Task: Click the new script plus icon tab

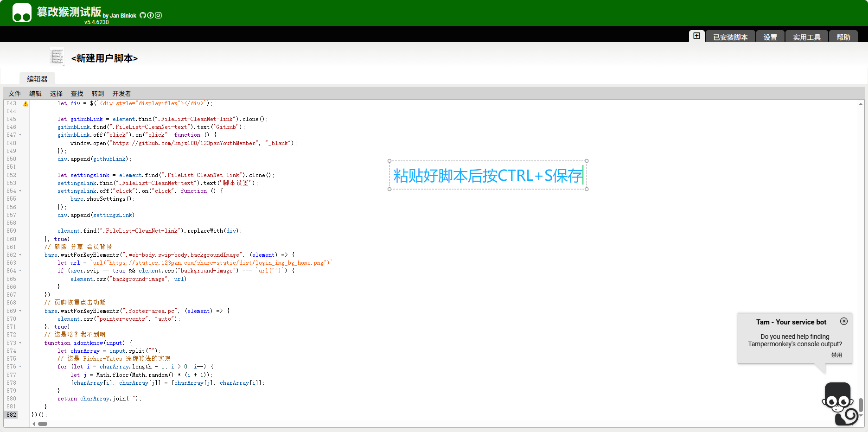Action: (x=696, y=36)
